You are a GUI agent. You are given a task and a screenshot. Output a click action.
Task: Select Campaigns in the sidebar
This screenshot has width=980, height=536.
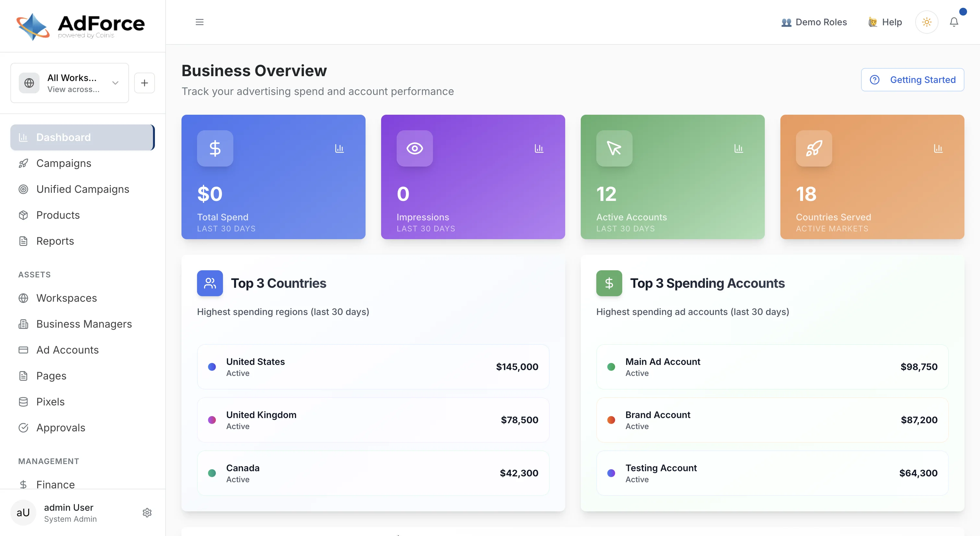(64, 163)
